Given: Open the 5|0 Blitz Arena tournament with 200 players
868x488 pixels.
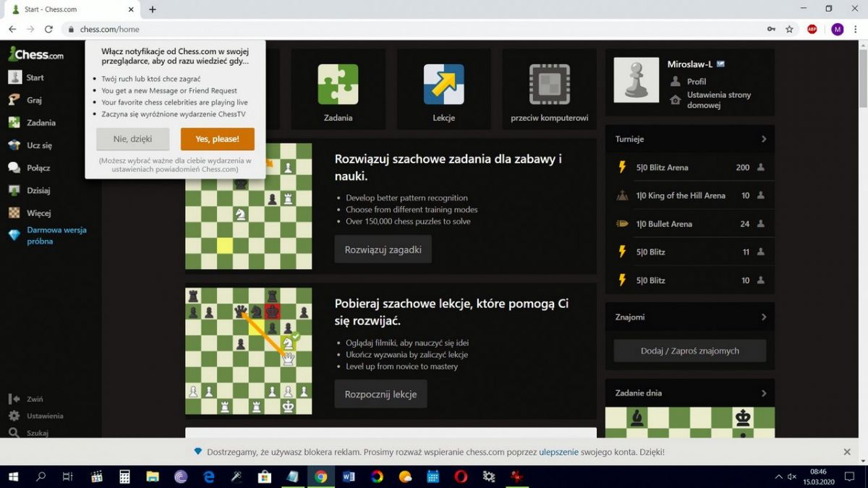Looking at the screenshot, I should point(690,167).
